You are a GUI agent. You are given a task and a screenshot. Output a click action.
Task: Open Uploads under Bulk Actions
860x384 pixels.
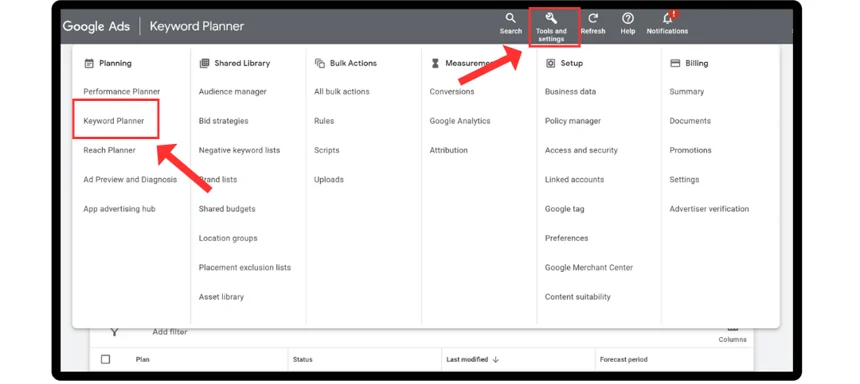point(329,179)
